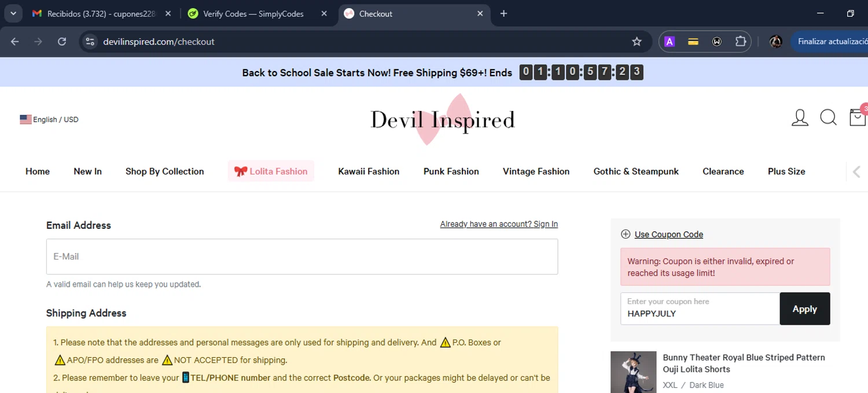
Task: Expand Use Coupon Code section
Action: [x=662, y=234]
